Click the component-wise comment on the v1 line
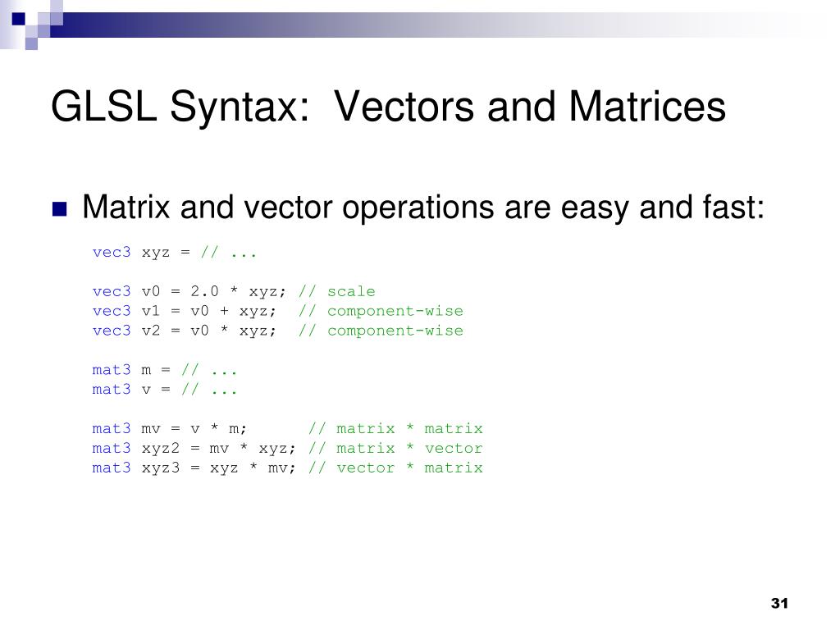 pos(381,311)
